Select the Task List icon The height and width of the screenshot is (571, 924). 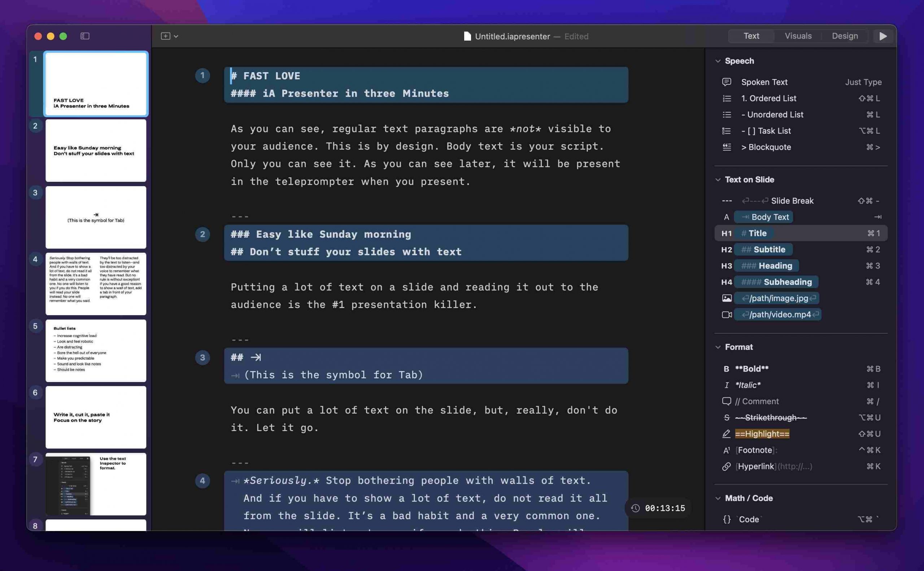click(x=726, y=131)
